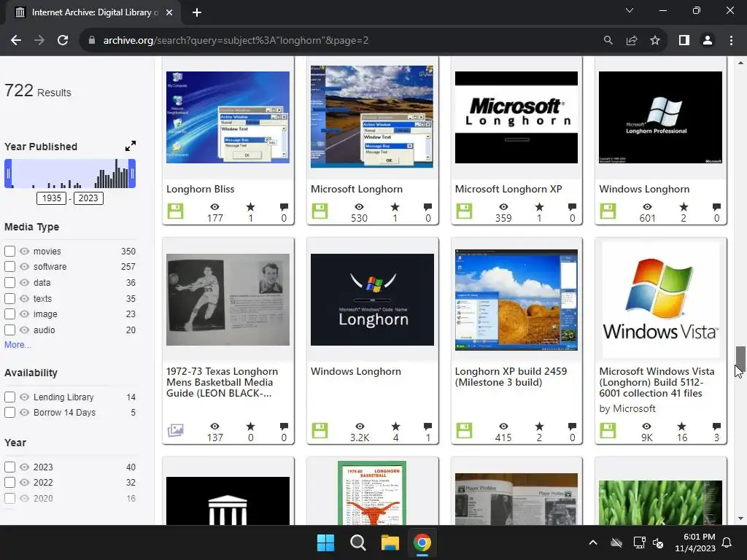Open 1972-73 Texas Longhorn Basketball Media Guide
The height and width of the screenshot is (560, 747).
coord(222,382)
